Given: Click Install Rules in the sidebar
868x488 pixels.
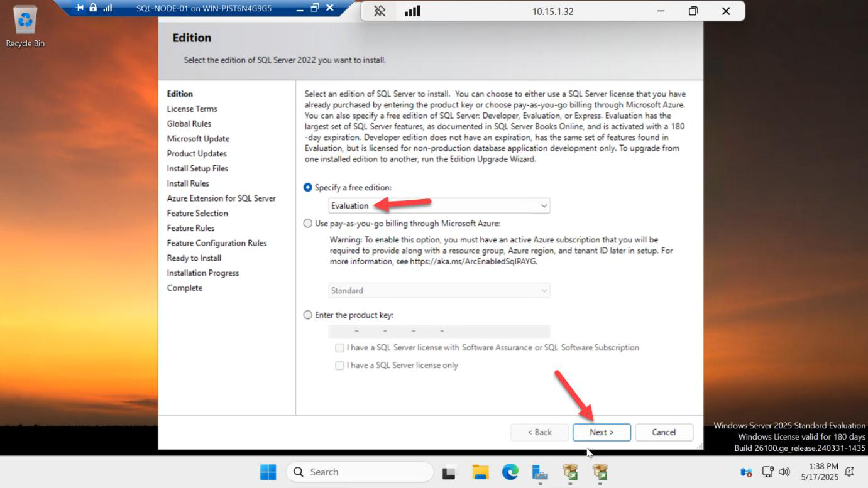Looking at the screenshot, I should point(188,183).
